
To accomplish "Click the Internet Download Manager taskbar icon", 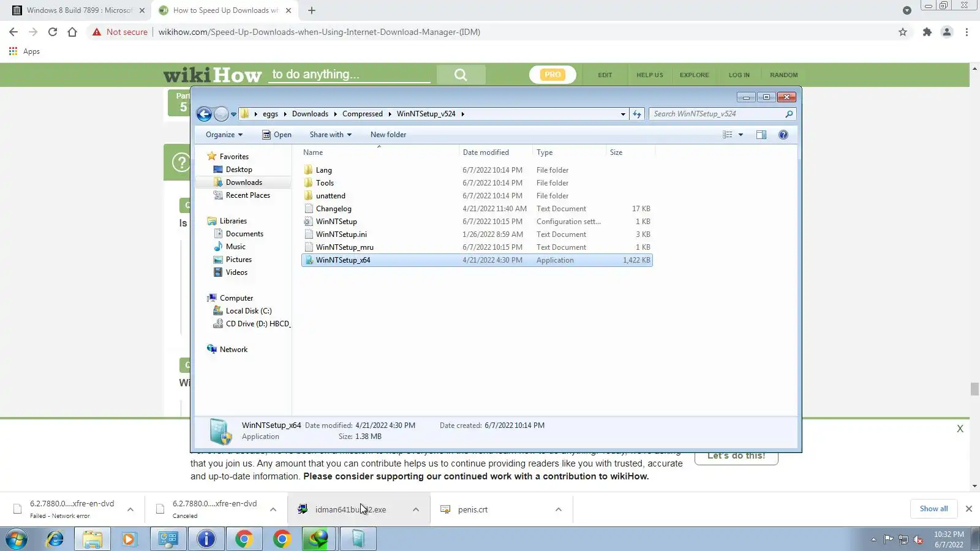I will point(319,539).
